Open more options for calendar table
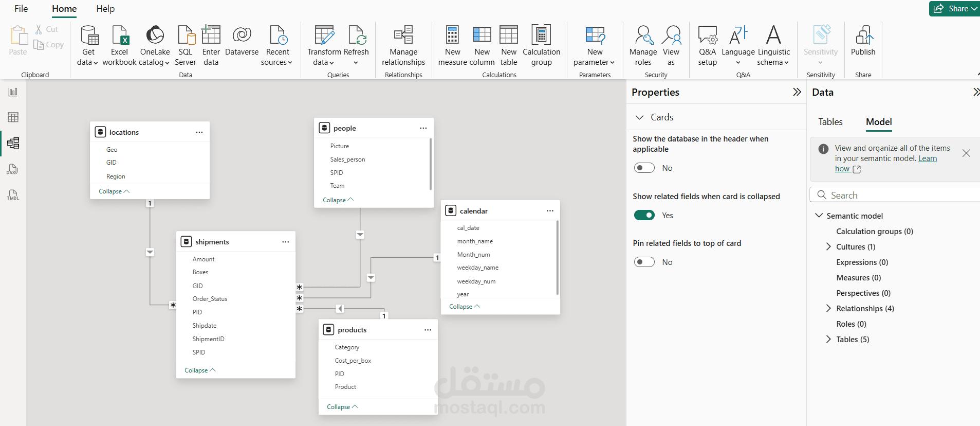Screen dimensions: 980x426 (x=550, y=211)
